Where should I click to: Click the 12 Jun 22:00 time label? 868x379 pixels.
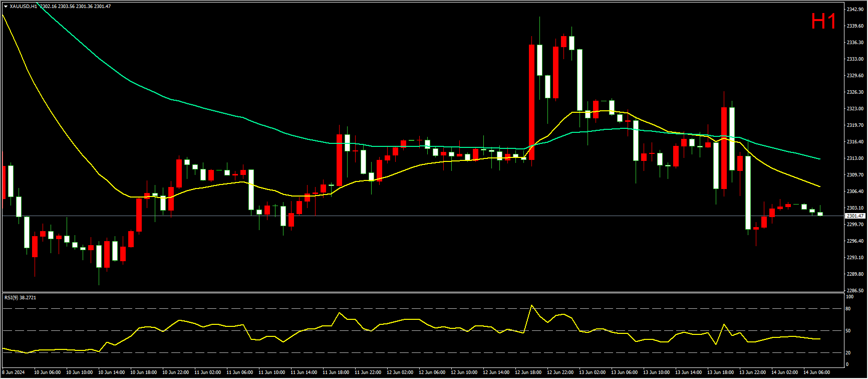(x=560, y=372)
